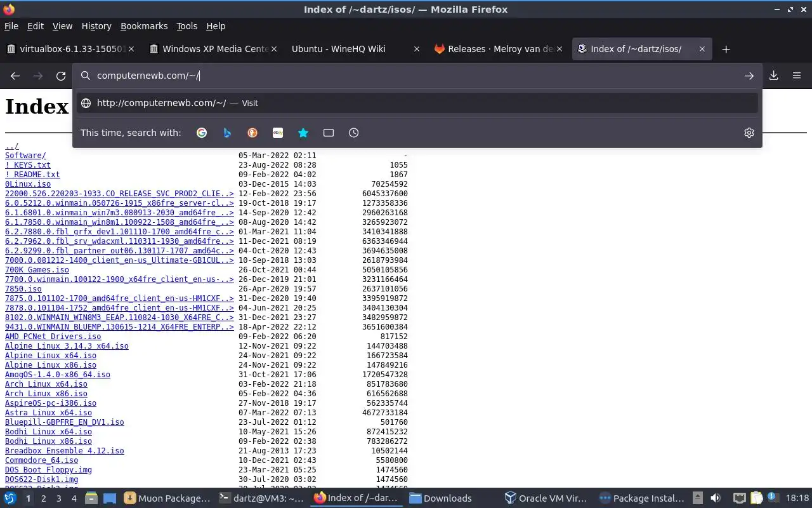The image size is (812, 508).
Task: Close the Index of /~dartz/isos/ tab
Action: coord(702,49)
